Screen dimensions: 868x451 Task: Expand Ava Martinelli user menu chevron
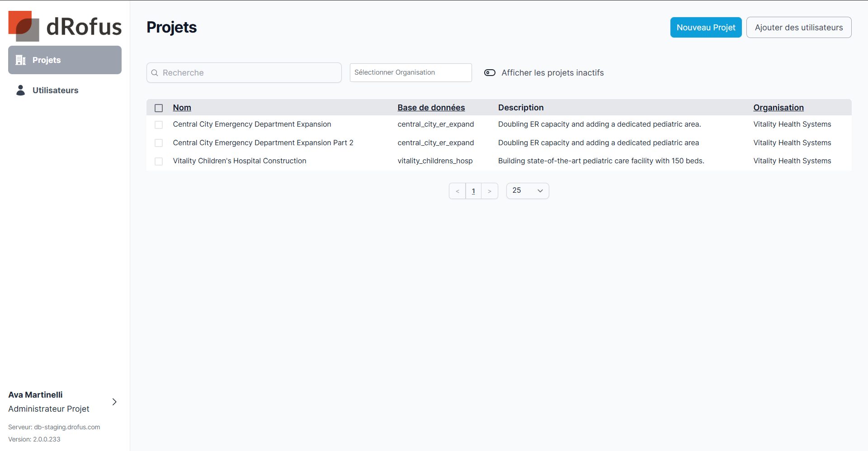[x=114, y=402]
